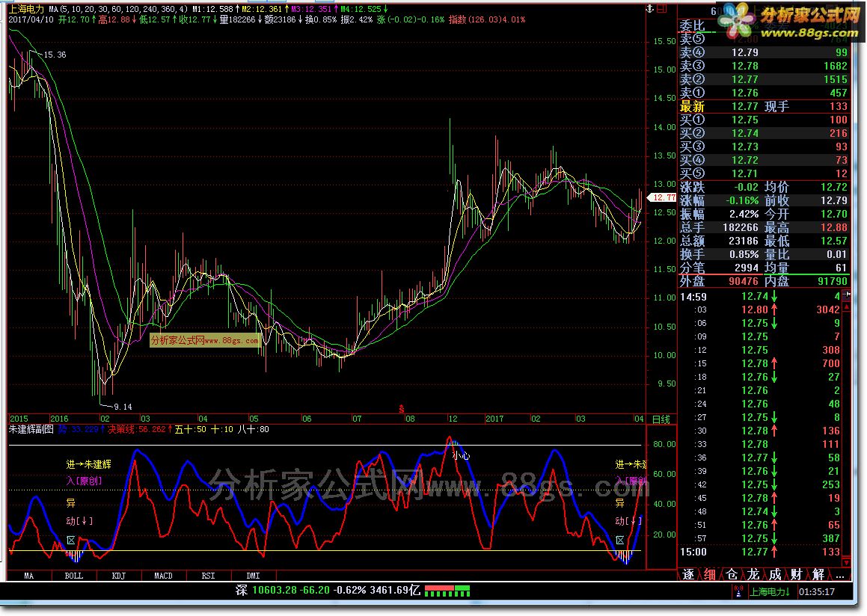Click the 15:00 tick row
This screenshot has height=616, width=867.
click(x=761, y=552)
